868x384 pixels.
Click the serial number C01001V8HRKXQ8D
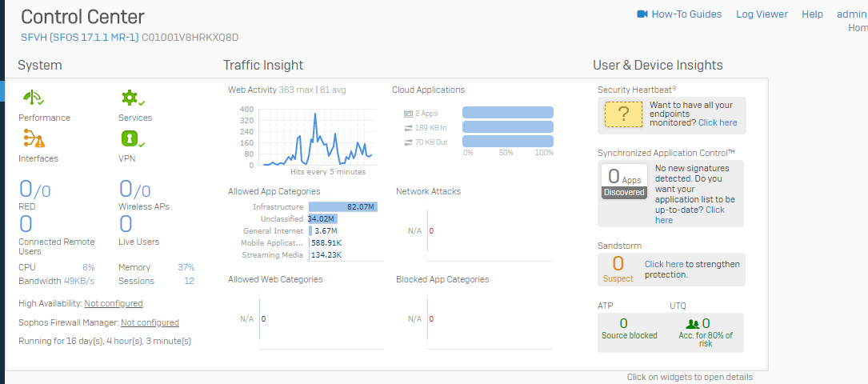(190, 38)
